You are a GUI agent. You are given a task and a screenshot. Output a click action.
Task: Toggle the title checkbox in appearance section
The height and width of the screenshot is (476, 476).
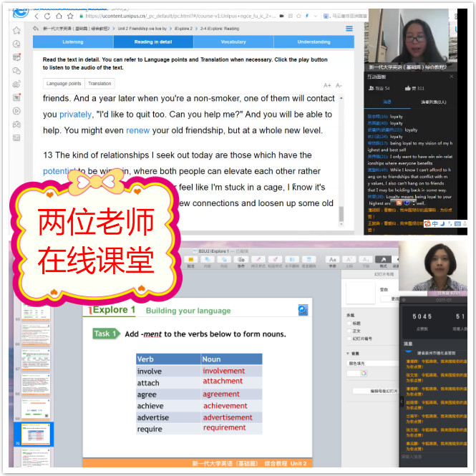tap(349, 323)
